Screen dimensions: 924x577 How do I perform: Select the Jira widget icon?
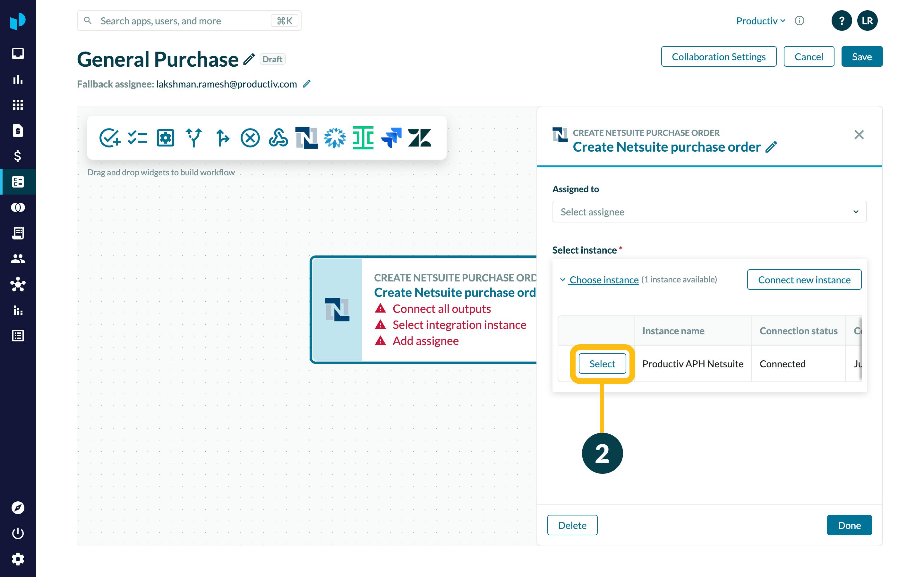coord(391,138)
